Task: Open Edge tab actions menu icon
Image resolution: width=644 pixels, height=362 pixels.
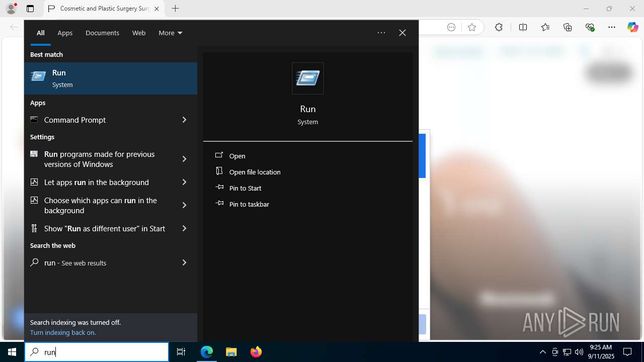Action: (30, 9)
